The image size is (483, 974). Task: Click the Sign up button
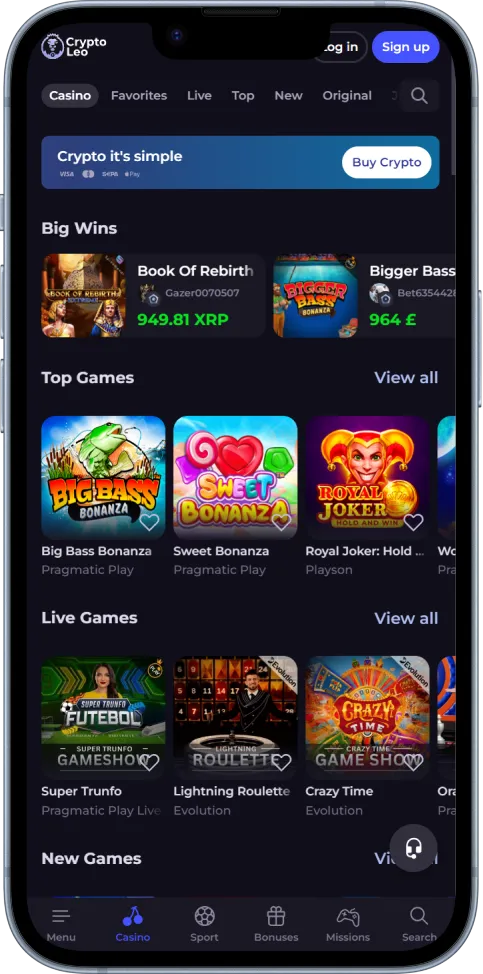point(405,47)
